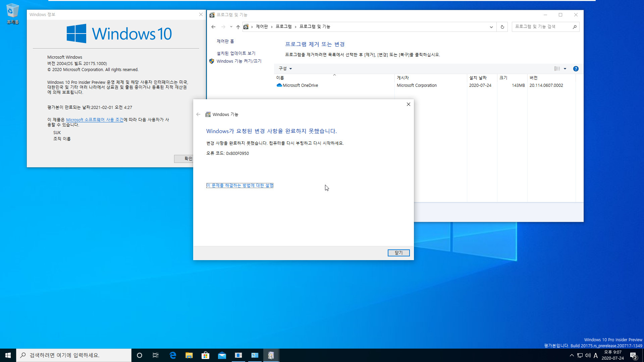Click the network status tray icon
The height and width of the screenshot is (362, 644).
coord(580,355)
